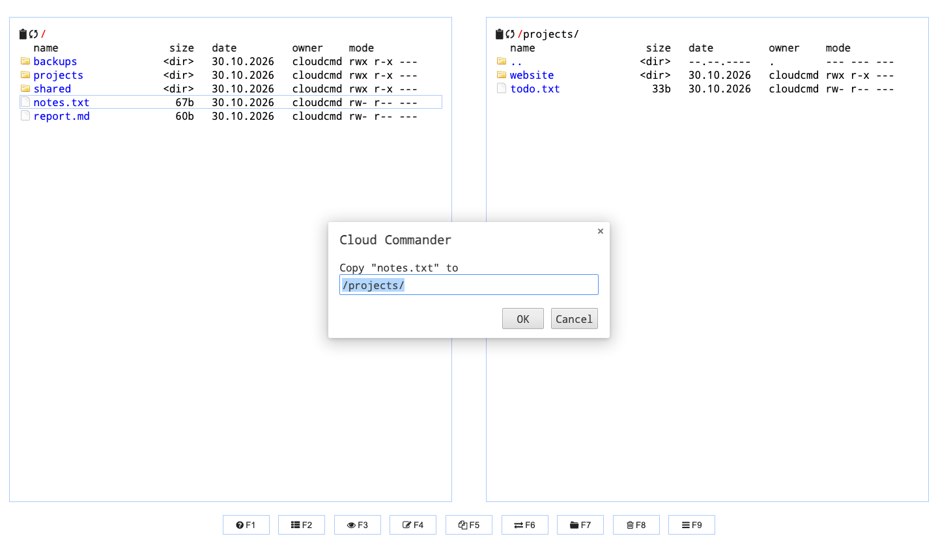Viewport: 938px width, 560px height.
Task: Sort left panel by size header
Action: [182, 48]
